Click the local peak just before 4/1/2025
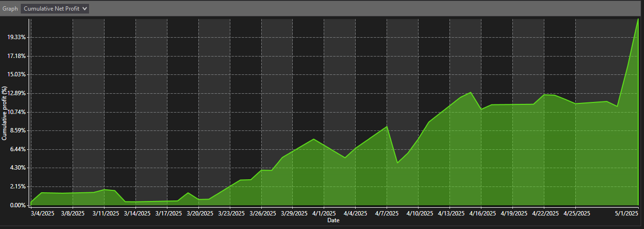Image resolution: width=644 pixels, height=229 pixels. (314, 139)
